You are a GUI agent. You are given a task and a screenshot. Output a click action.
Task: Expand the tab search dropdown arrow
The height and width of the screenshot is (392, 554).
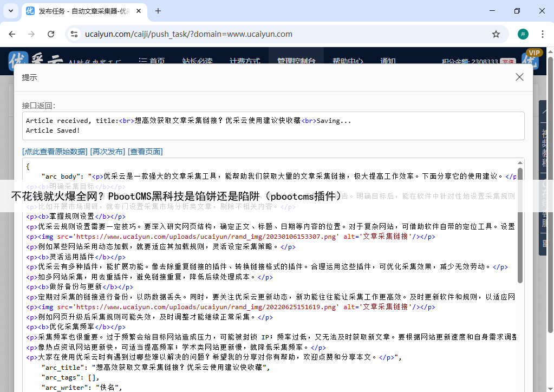(11, 11)
